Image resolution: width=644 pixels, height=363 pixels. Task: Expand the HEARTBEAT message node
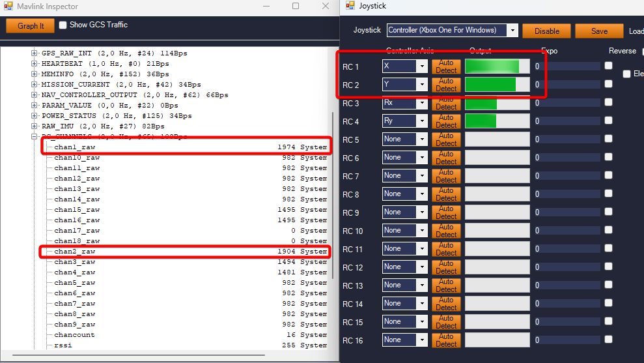(x=35, y=64)
